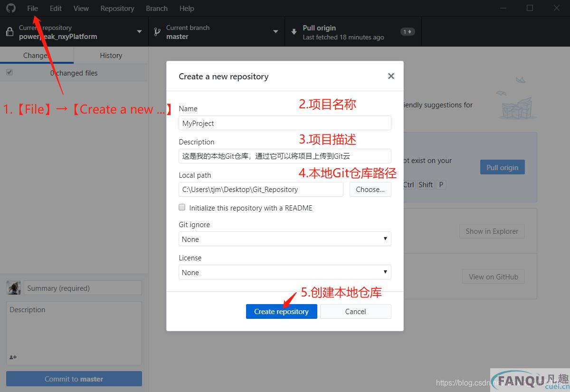Switch to the History tab

111,55
